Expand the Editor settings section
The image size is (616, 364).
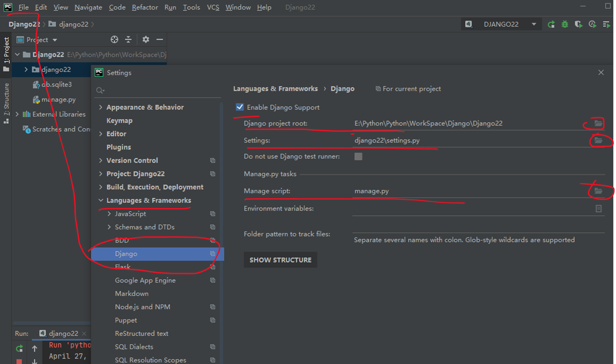(101, 134)
